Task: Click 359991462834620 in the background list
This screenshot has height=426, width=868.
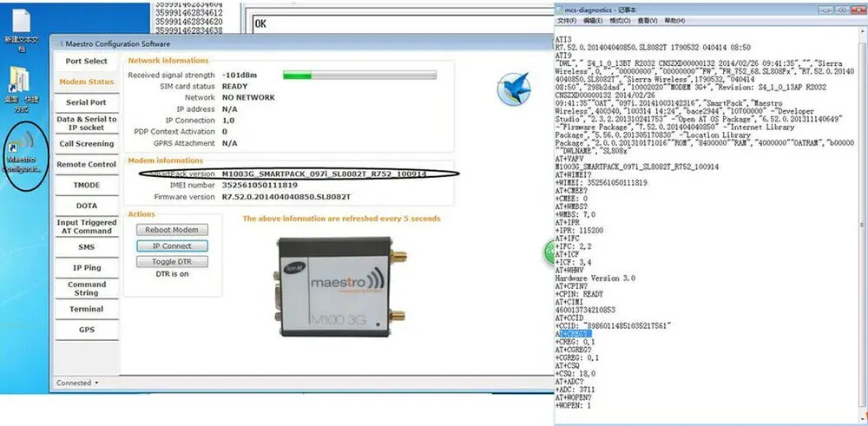Action: point(190,22)
